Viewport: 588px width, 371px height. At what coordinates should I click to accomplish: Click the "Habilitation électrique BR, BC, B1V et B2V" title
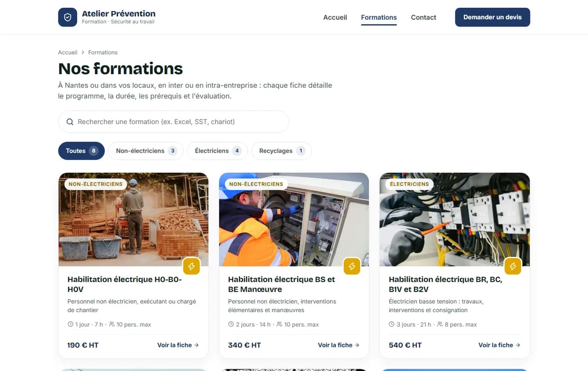coord(446,284)
